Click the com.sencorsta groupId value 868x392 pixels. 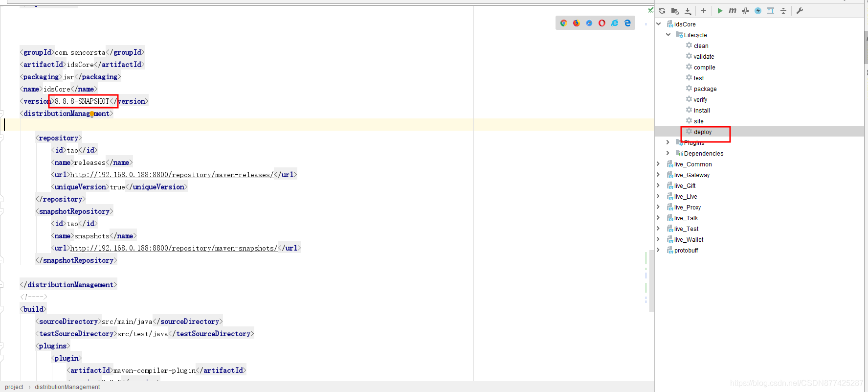(80, 52)
